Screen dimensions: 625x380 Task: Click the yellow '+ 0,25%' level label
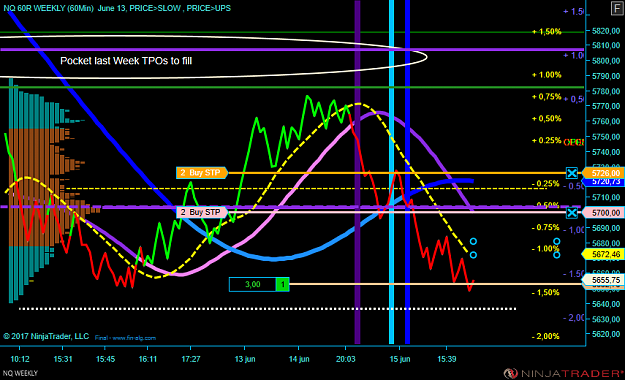coord(546,140)
